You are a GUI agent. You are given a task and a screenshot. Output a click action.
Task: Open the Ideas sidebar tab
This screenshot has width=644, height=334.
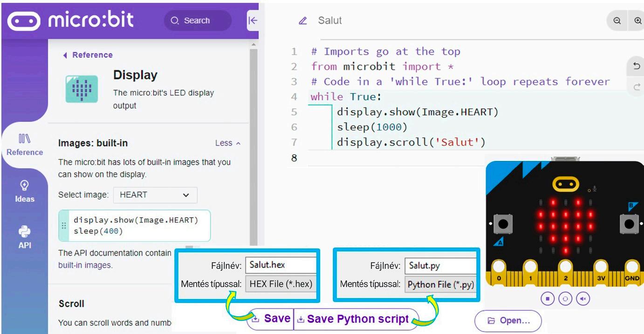pos(25,191)
